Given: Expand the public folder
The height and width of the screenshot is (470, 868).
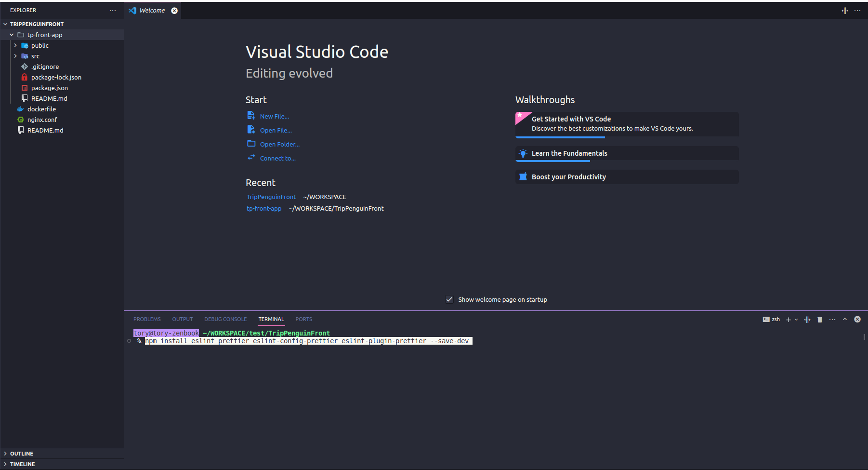Looking at the screenshot, I should pyautogui.click(x=15, y=45).
